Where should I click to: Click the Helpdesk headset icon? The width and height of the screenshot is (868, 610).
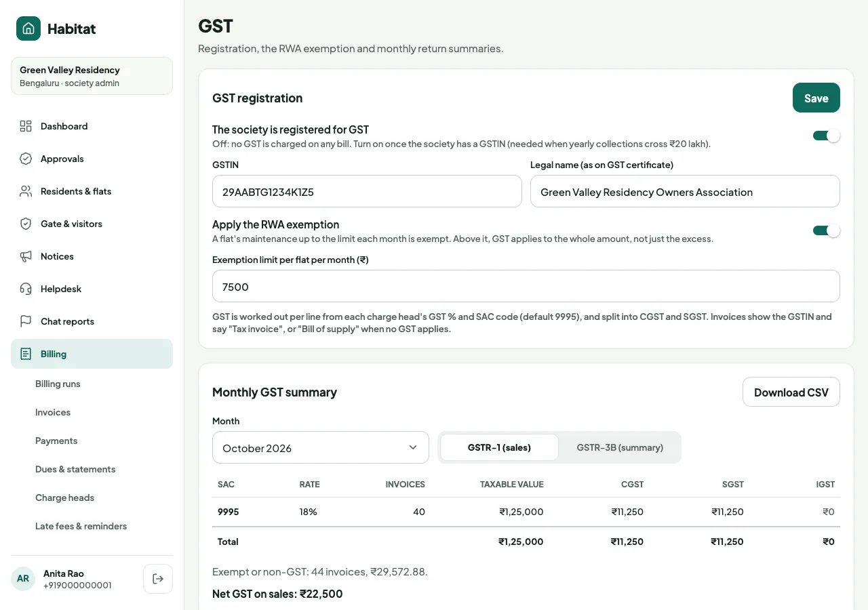tap(26, 289)
